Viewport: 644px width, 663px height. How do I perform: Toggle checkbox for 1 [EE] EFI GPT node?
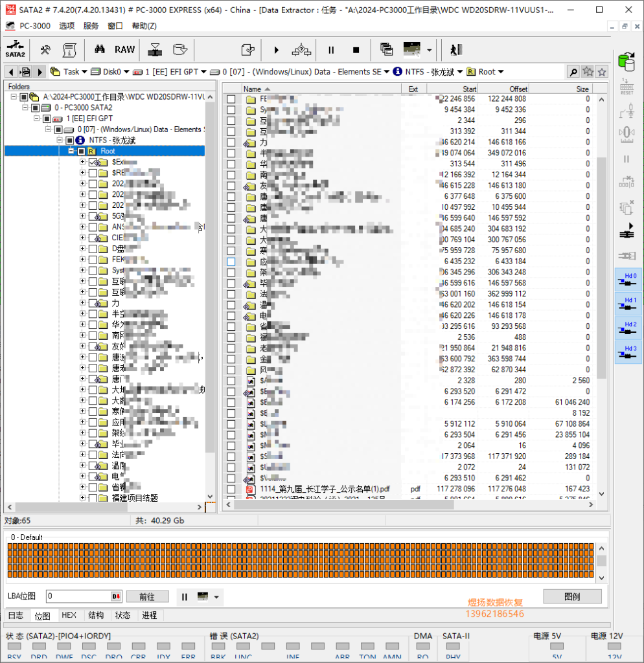(47, 118)
